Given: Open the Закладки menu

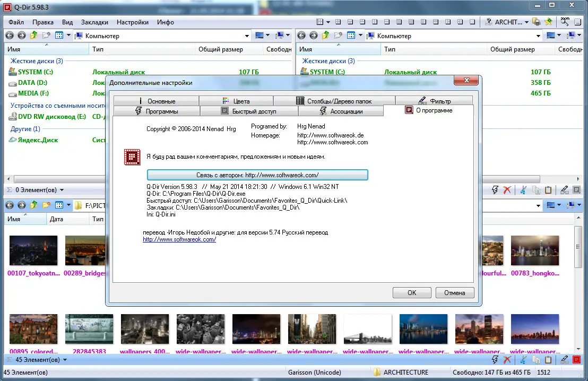Looking at the screenshot, I should click(x=94, y=22).
